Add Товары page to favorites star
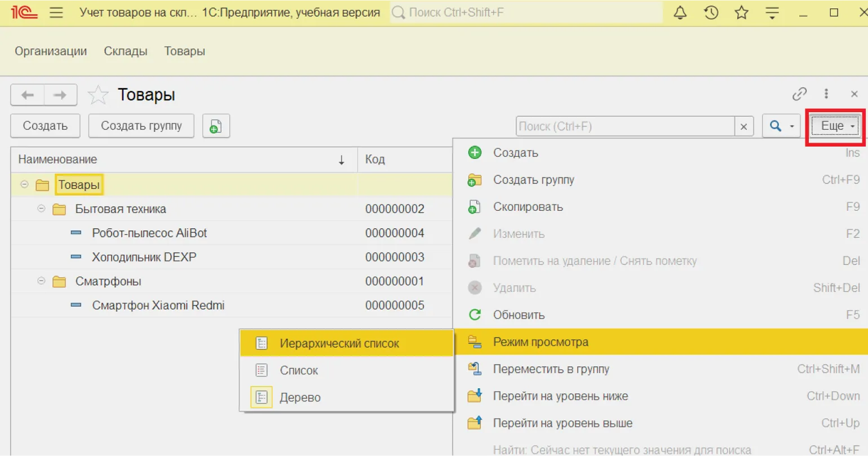Viewport: 868px width, 456px height. [x=98, y=95]
